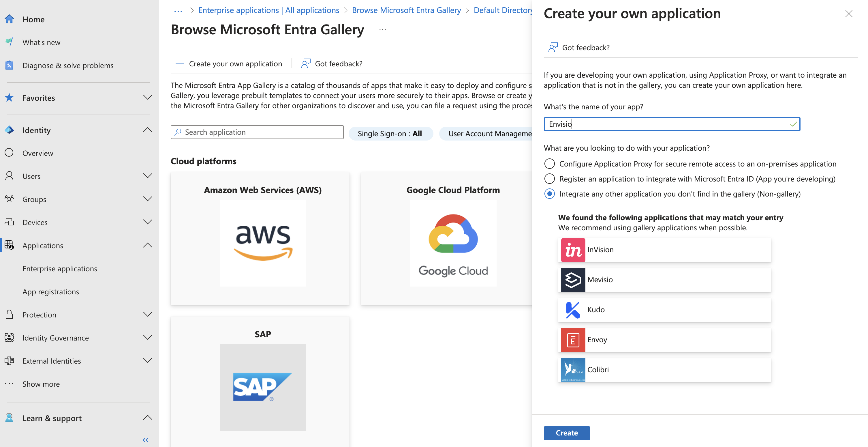The height and width of the screenshot is (447, 868).
Task: Click Single Sign-on : All filter pill
Action: 390,134
